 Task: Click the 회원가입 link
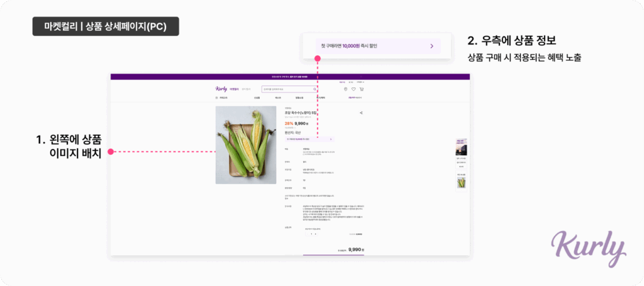click(x=342, y=82)
